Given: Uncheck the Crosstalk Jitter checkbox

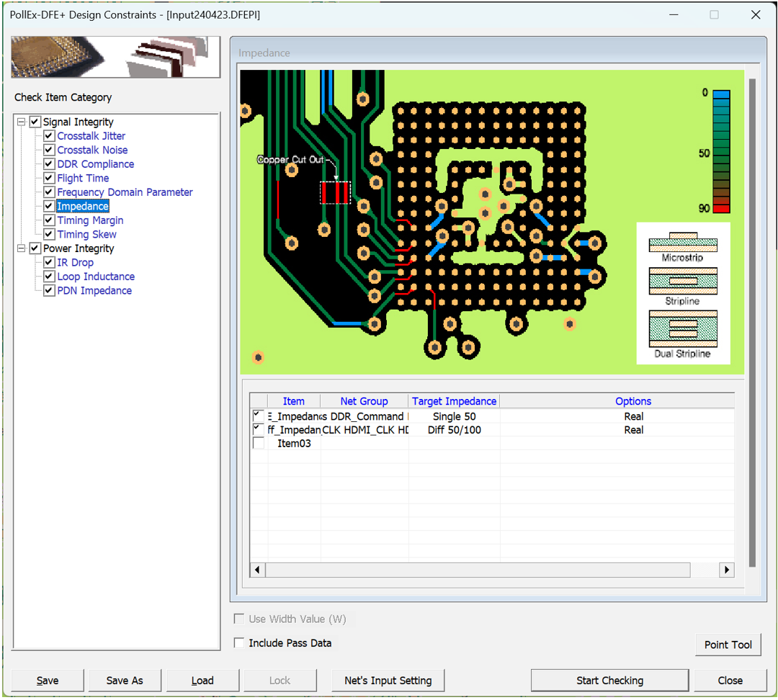Looking at the screenshot, I should pyautogui.click(x=49, y=136).
